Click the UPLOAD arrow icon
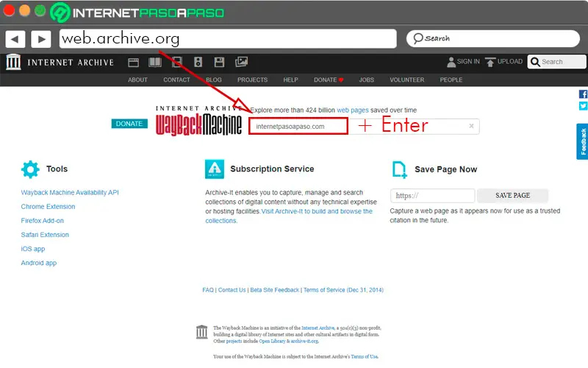Screen dimensions: 588x368 point(490,62)
